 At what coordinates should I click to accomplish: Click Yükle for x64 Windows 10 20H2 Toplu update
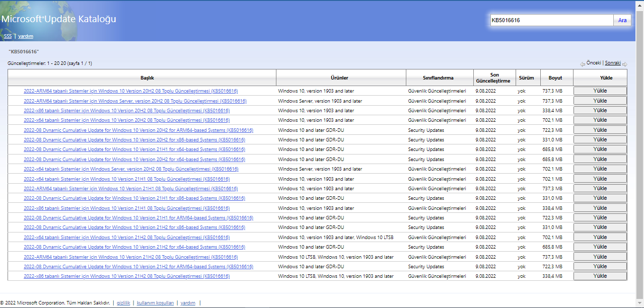pos(600,120)
